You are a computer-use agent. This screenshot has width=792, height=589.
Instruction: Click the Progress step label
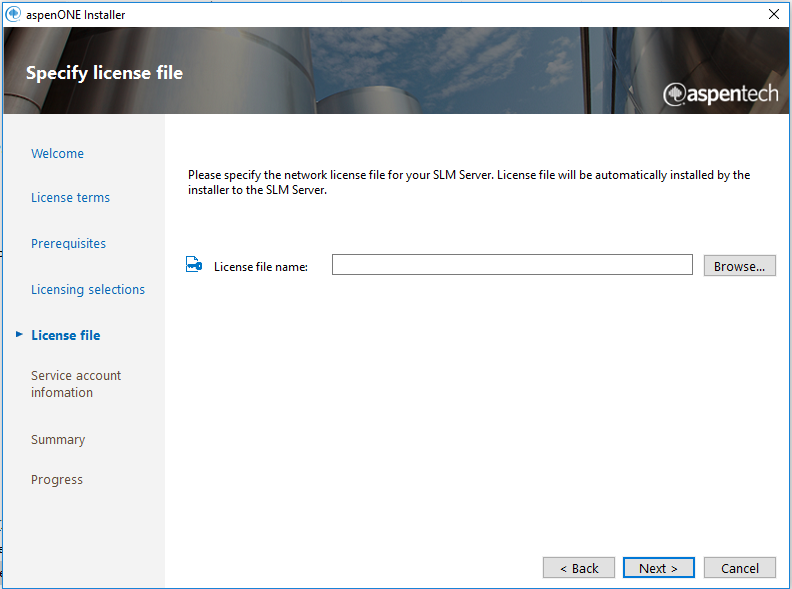tap(57, 479)
